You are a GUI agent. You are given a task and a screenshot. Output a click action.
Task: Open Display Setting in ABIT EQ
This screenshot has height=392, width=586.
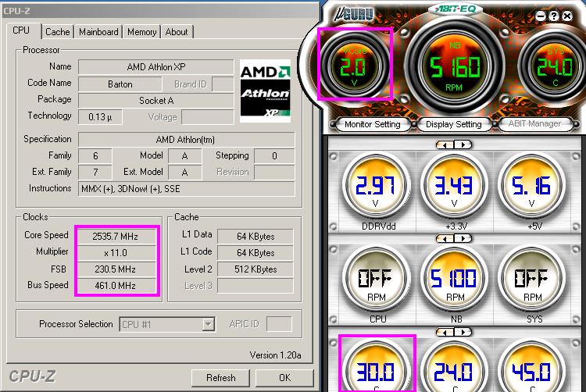[453, 124]
